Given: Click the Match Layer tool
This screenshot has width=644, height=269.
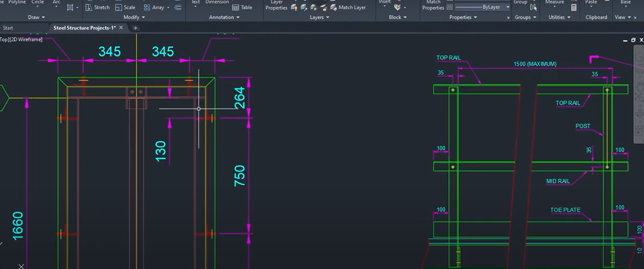Looking at the screenshot, I should click(348, 7).
